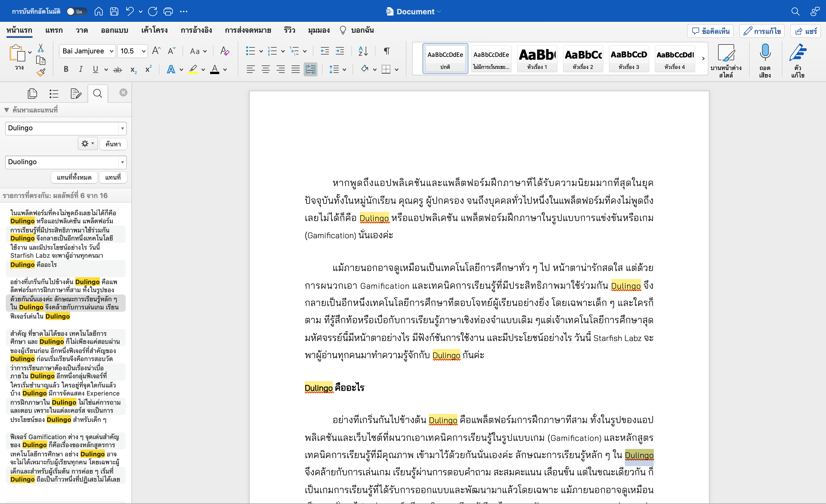Justify the text alignment
The image size is (826, 504).
point(295,69)
